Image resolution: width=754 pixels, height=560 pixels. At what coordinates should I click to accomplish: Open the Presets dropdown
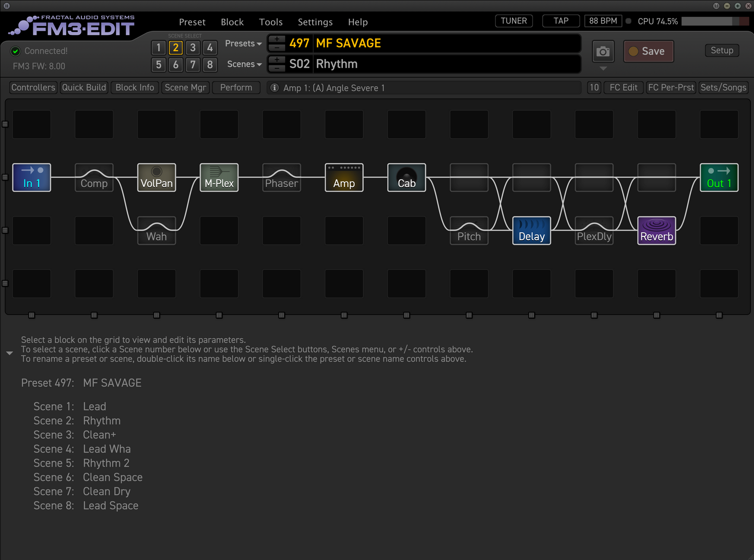(x=243, y=43)
